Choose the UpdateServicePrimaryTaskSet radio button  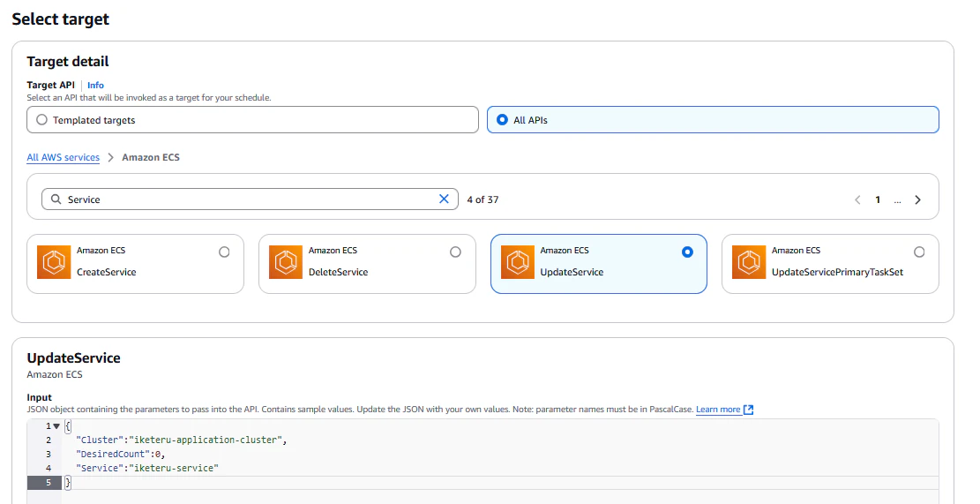919,252
